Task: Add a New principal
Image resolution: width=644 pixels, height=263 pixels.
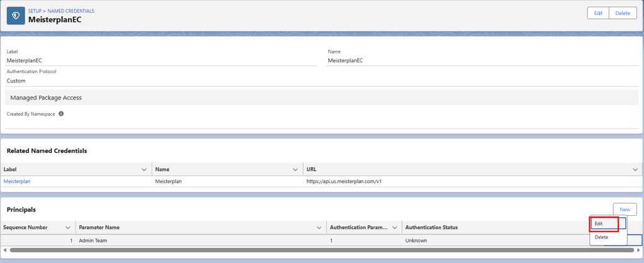Action: [625, 210]
